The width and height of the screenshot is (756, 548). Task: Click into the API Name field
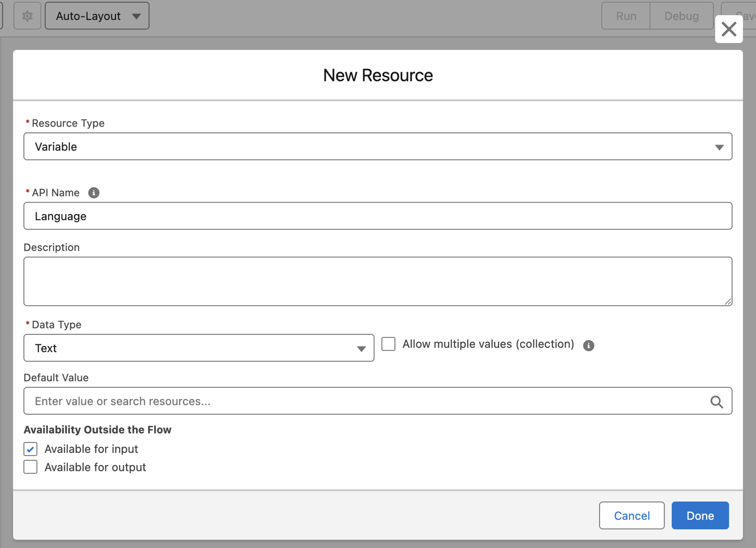click(x=378, y=216)
